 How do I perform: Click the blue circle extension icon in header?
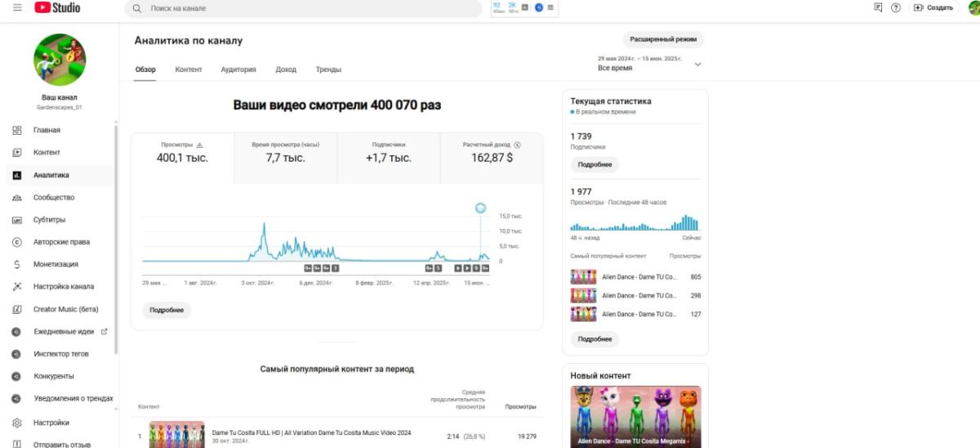point(539,7)
